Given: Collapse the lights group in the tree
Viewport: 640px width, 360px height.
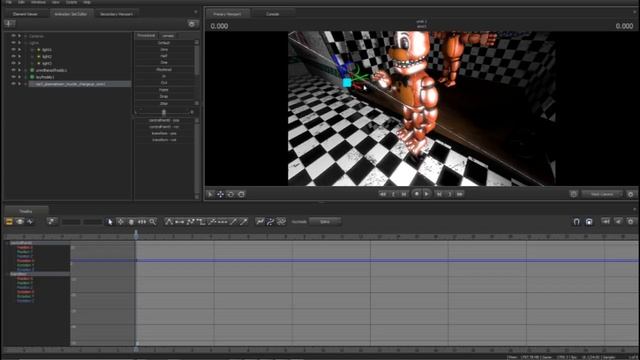Looking at the screenshot, I should [25, 43].
